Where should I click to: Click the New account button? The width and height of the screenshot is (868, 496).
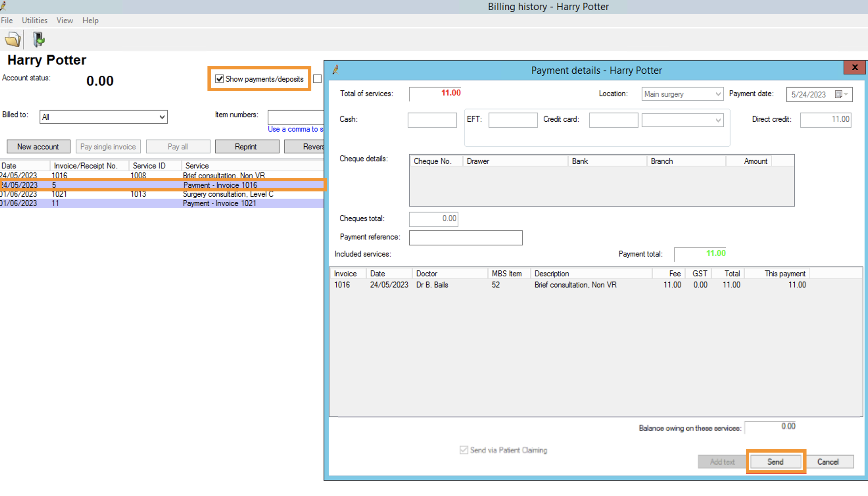pyautogui.click(x=38, y=146)
